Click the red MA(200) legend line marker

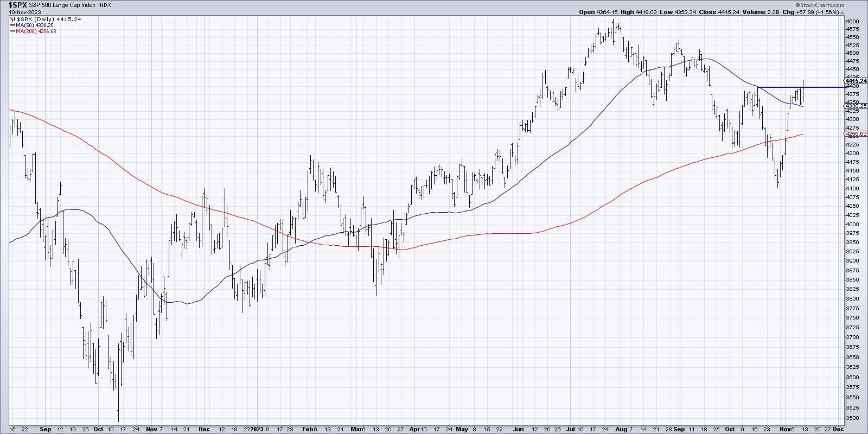click(12, 31)
